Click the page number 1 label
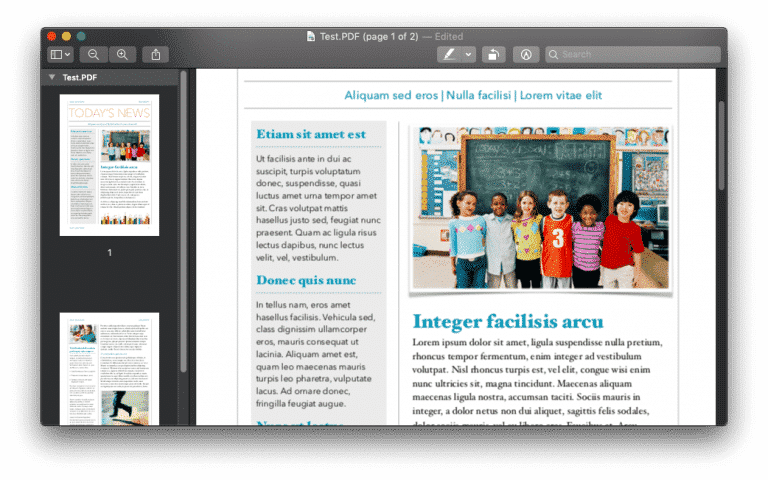 (110, 253)
